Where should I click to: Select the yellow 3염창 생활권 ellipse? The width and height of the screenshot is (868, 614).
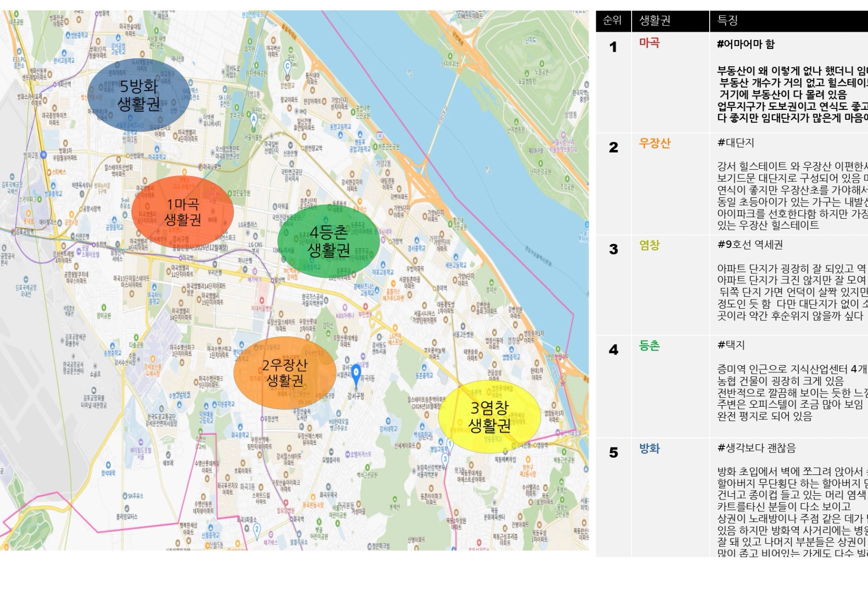(x=489, y=417)
